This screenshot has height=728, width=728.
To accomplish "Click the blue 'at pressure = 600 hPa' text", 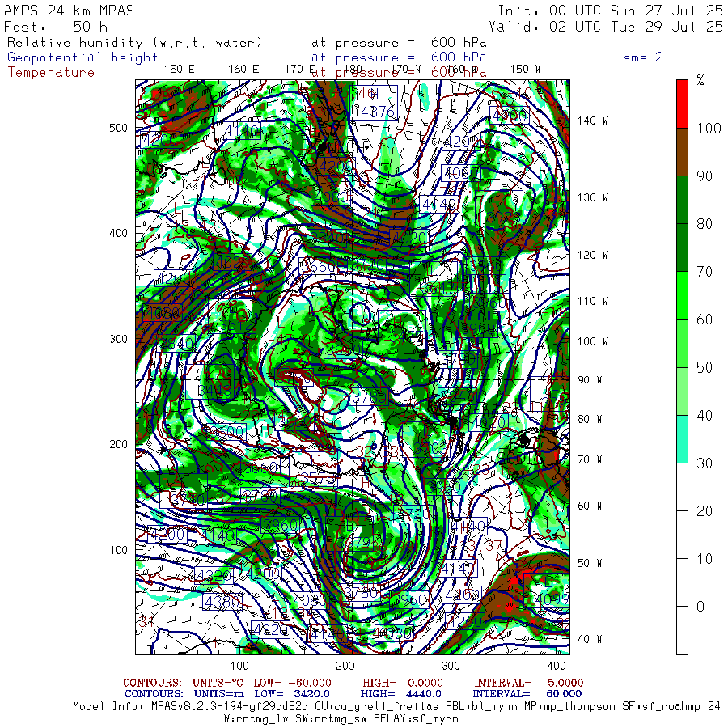I will coord(399,57).
